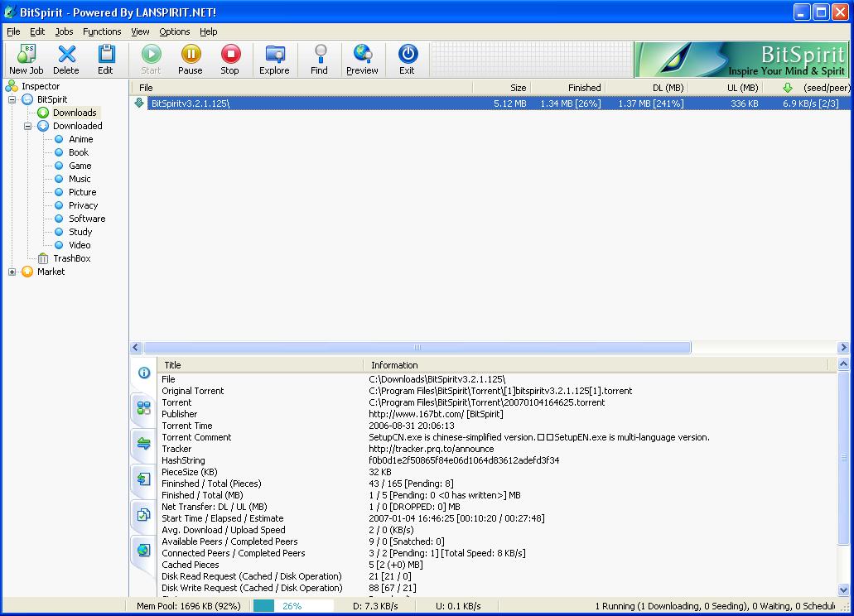Select the Privacy category

84,205
